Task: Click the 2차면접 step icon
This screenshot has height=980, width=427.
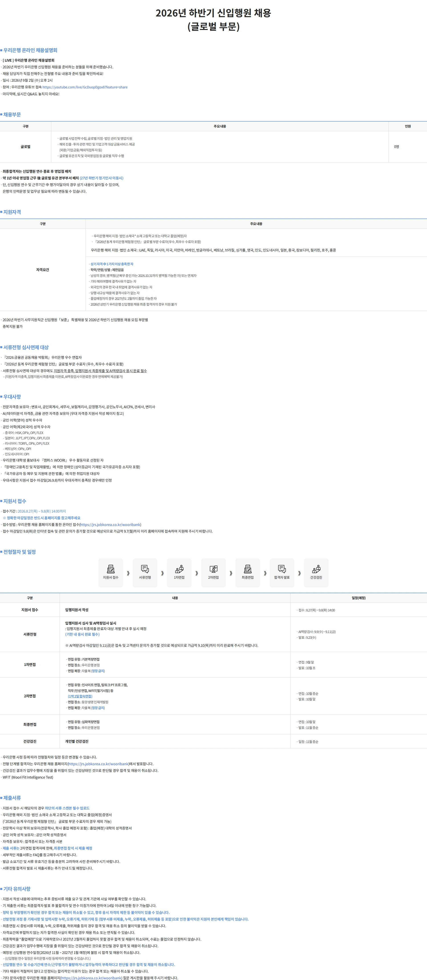Action: (213, 572)
